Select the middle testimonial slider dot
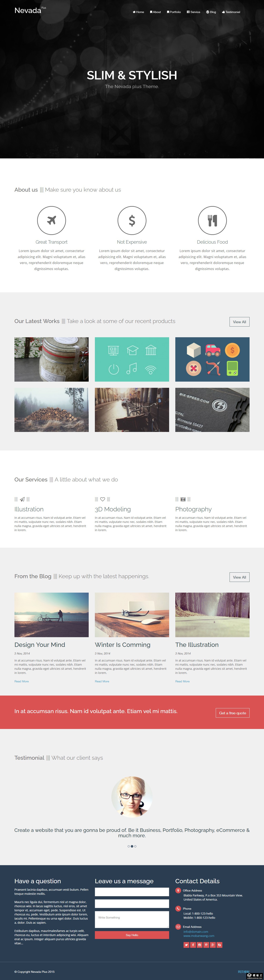 (132, 846)
